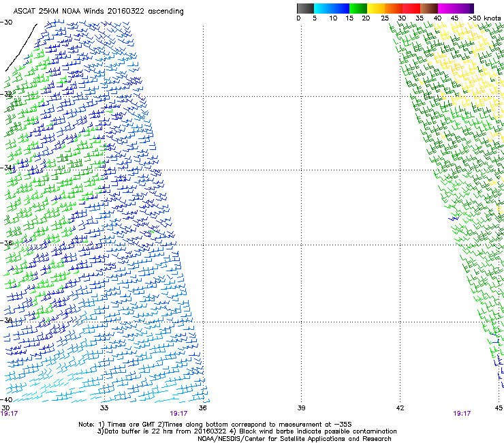Screen dimensions: 504x443
Task: Click the '39' longitude axis label
Action: pyautogui.click(x=301, y=408)
